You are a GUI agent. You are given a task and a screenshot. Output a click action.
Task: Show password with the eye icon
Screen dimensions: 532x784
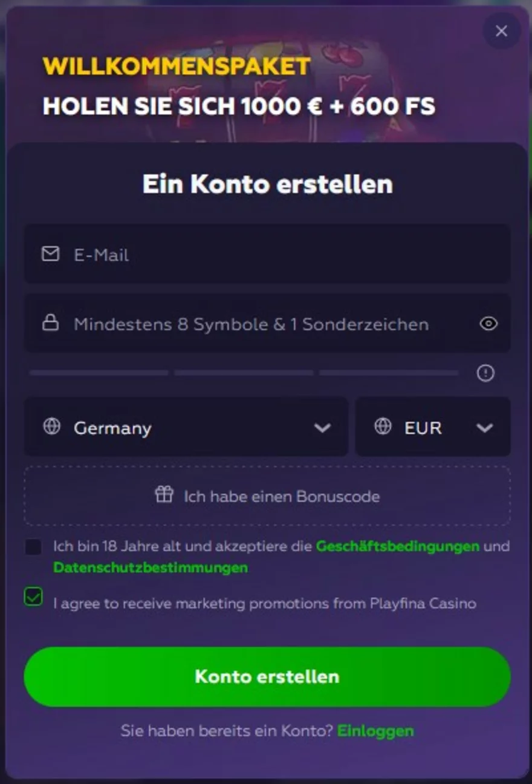pyautogui.click(x=488, y=324)
